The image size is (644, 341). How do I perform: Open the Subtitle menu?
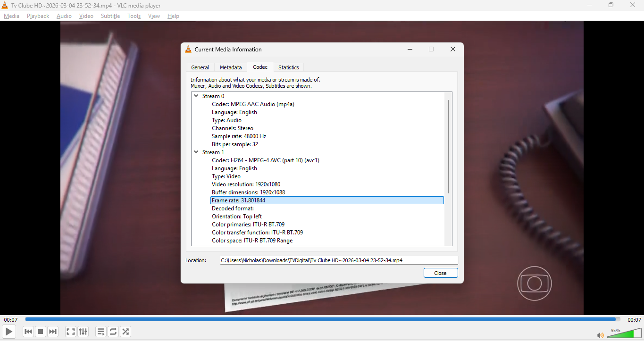click(110, 16)
